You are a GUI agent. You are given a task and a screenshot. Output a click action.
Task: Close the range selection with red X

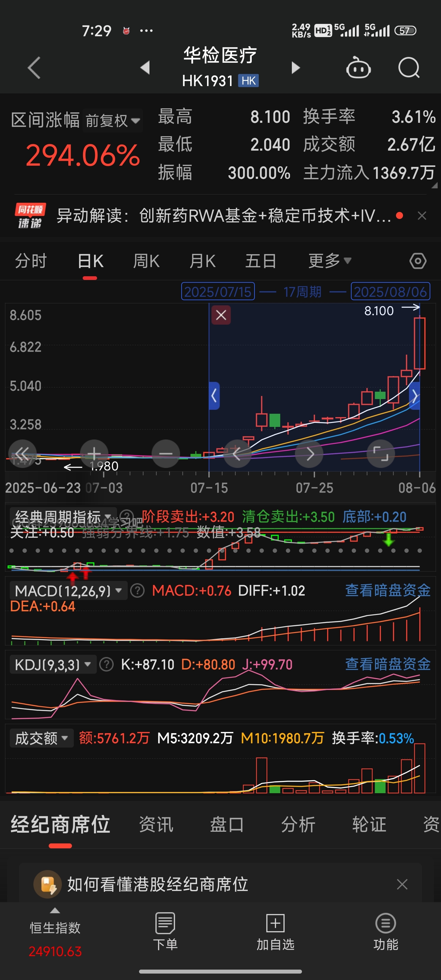click(221, 315)
